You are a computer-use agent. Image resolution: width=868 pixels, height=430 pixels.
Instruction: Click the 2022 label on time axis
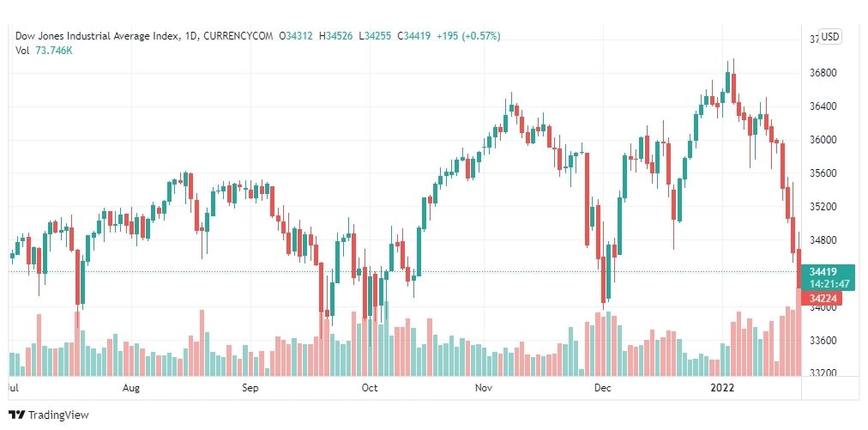point(722,388)
